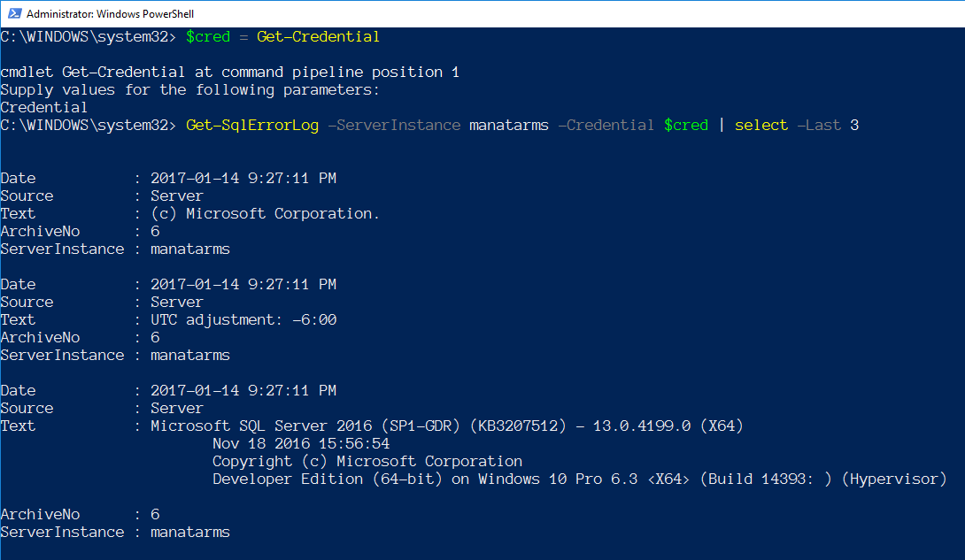Image resolution: width=965 pixels, height=560 pixels.
Task: Click the 'Copyright (c) Microsoft Corporation' line
Action: pyautogui.click(x=367, y=462)
